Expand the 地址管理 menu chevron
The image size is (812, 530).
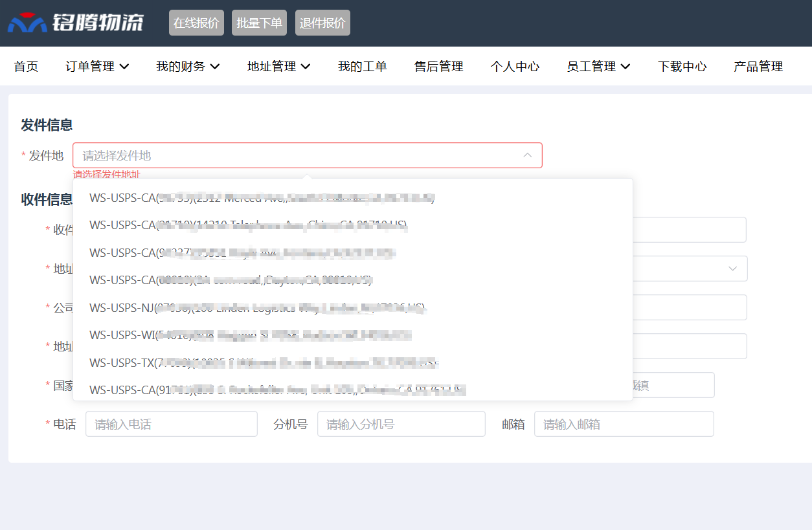click(x=306, y=66)
